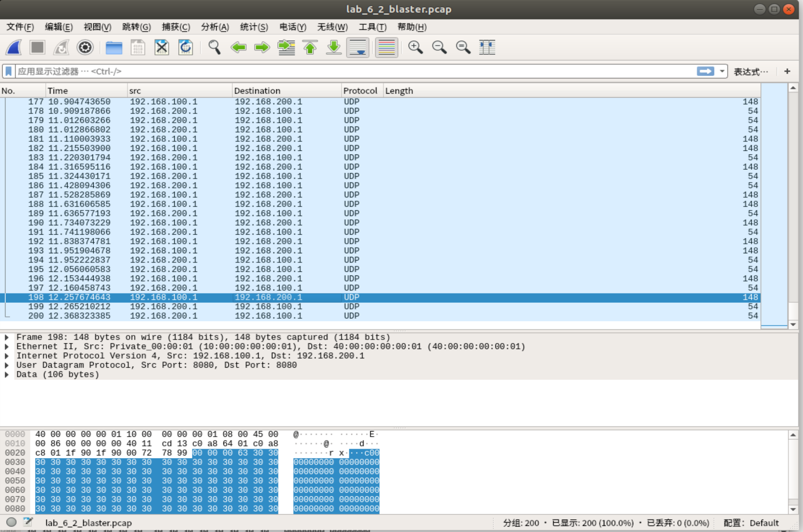Close this capture file icon
Image resolution: width=803 pixels, height=532 pixels.
tap(161, 47)
